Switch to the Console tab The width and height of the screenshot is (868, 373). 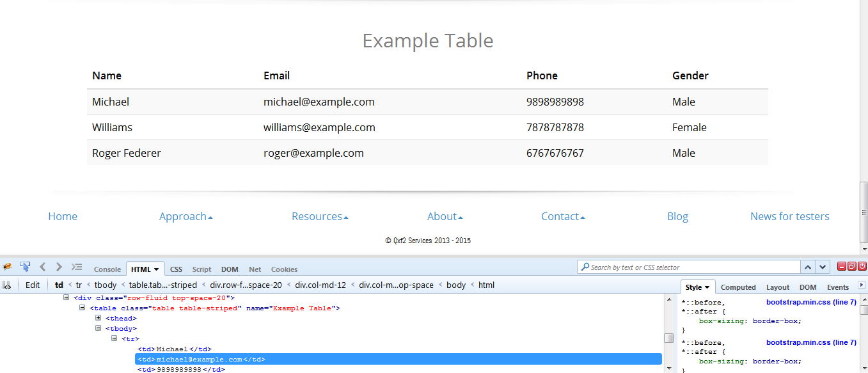click(107, 269)
